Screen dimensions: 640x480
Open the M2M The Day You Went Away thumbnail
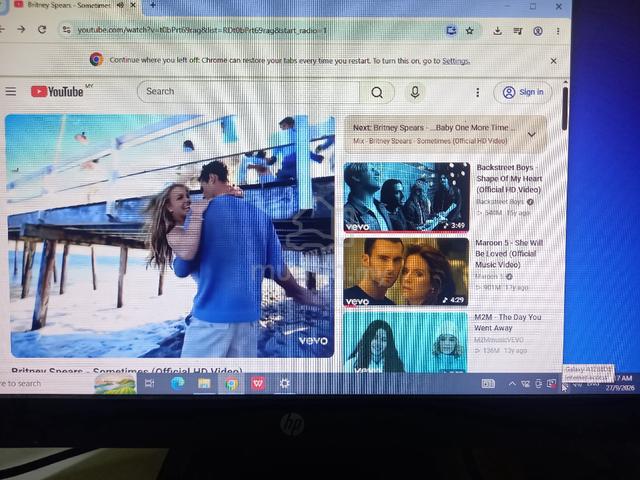(x=406, y=342)
